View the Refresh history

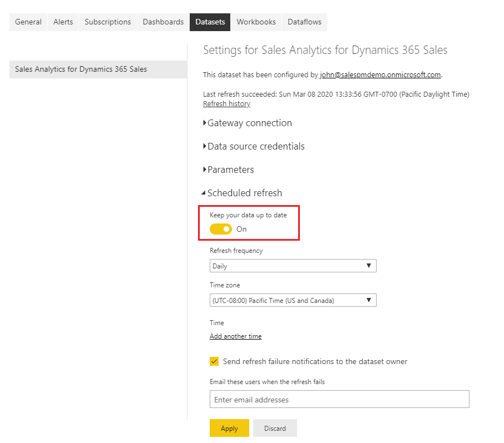click(226, 103)
